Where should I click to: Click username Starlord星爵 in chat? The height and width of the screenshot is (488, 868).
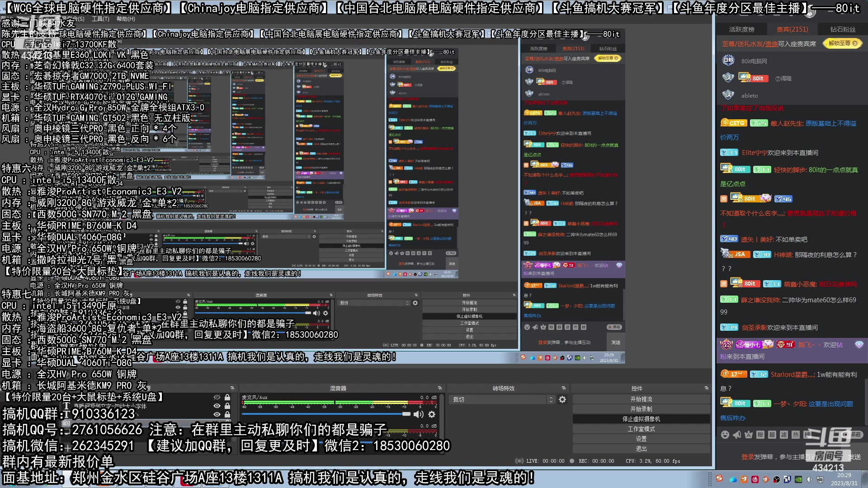click(x=793, y=374)
